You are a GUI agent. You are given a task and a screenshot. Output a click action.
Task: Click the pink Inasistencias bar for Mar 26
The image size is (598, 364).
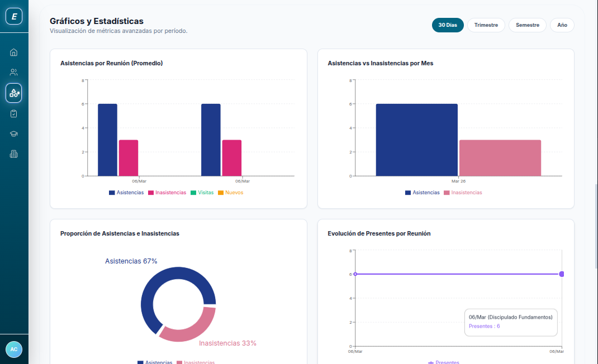click(500, 158)
